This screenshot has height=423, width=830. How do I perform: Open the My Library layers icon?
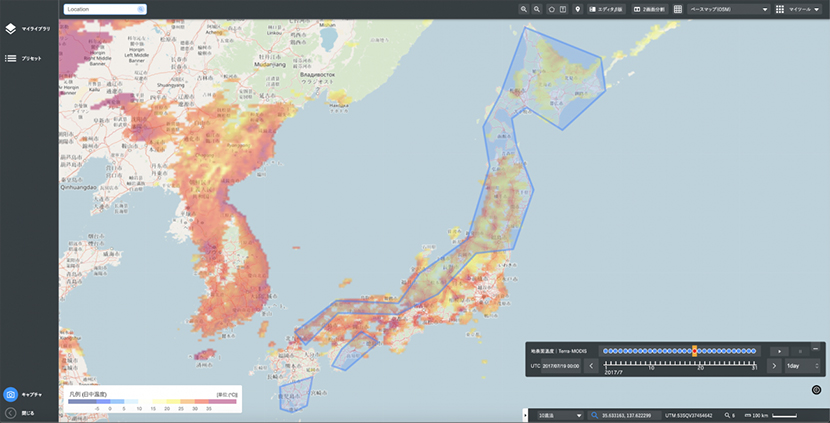point(10,29)
